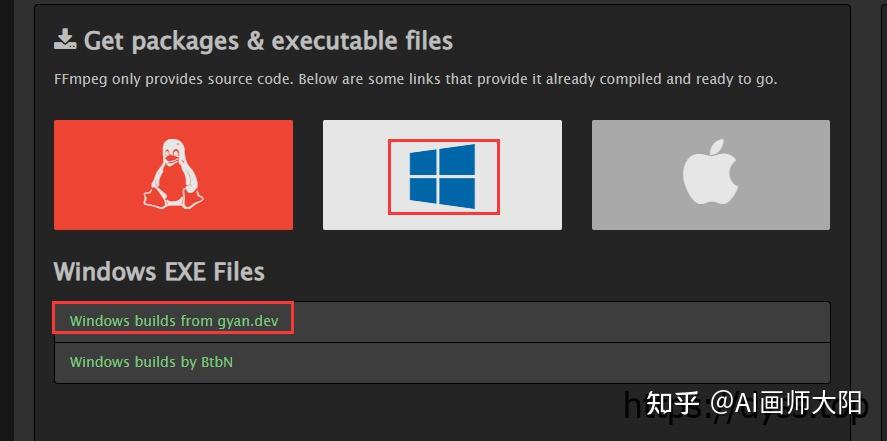Click the Windows EXE Files heading
The width and height of the screenshot is (887, 441).
(x=159, y=271)
